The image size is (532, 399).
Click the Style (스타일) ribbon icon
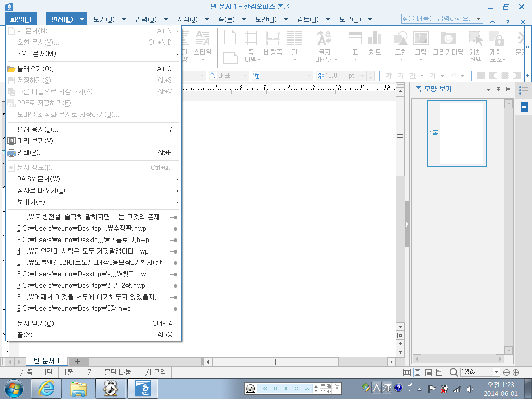[203, 46]
